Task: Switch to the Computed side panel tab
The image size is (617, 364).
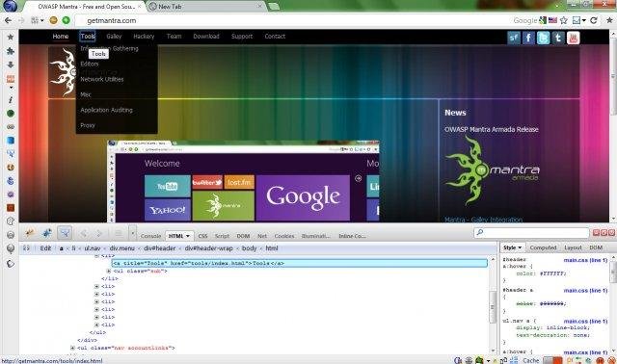Action: 543,247
